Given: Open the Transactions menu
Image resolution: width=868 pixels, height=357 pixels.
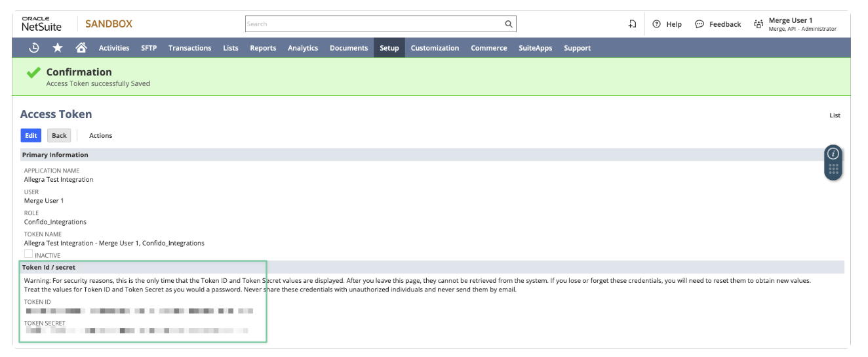Looking at the screenshot, I should click(189, 48).
